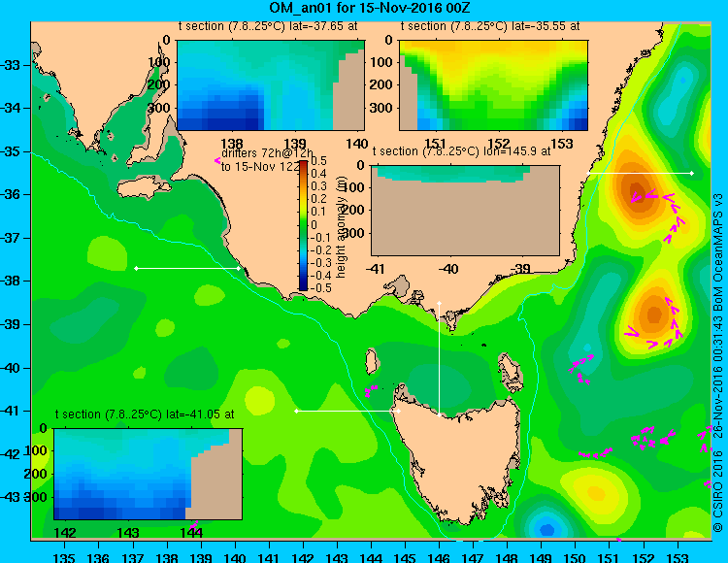Click the blue cold eddy near longitude 149
Image resolution: width=728 pixels, height=563 pixels.
(546, 529)
